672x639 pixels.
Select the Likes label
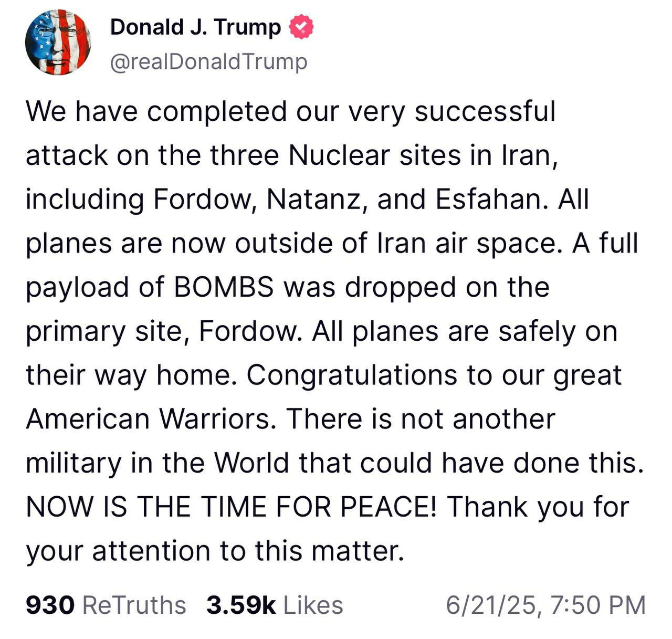313,605
